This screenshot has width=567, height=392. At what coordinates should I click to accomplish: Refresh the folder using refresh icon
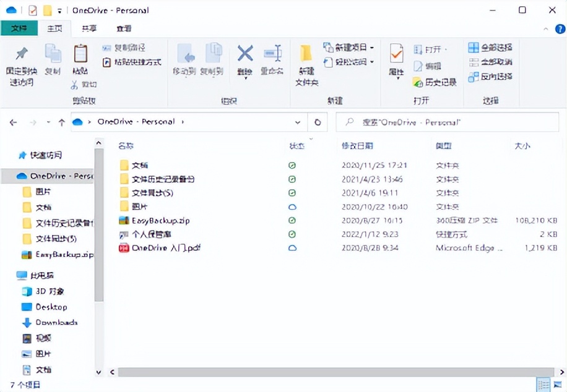(x=316, y=122)
